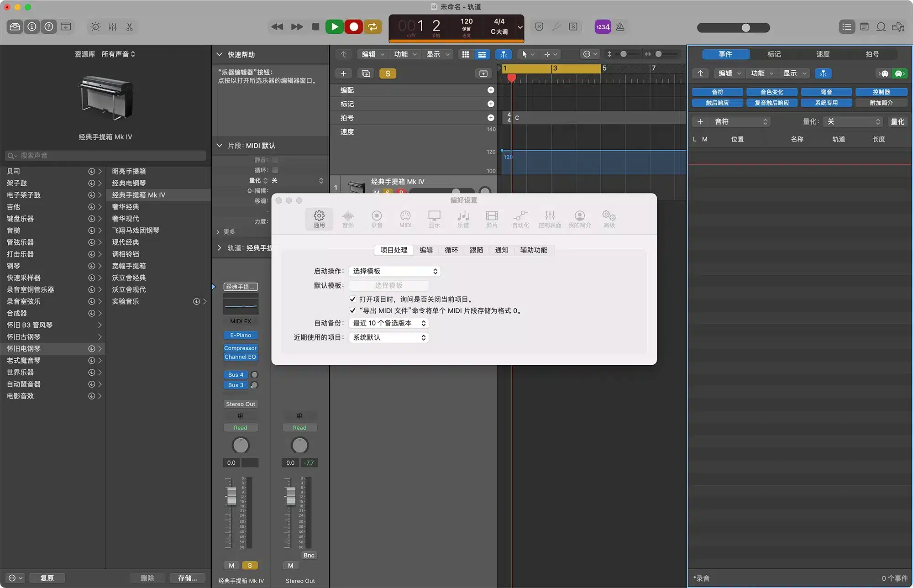This screenshot has height=588, width=913.
Task: Toggle the yellow Cycle loop button
Action: [x=373, y=27]
